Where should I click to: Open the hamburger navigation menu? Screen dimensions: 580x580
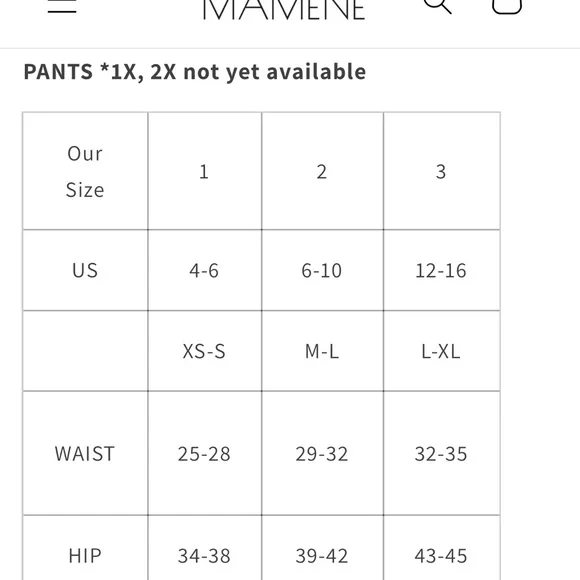(x=62, y=6)
